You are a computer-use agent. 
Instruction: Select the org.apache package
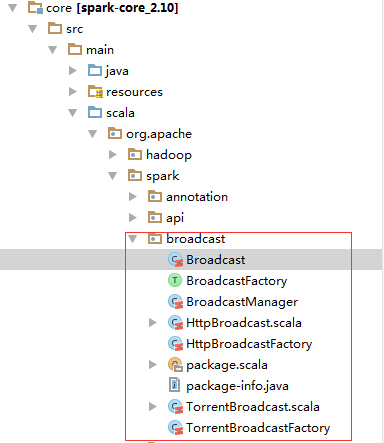point(159,134)
